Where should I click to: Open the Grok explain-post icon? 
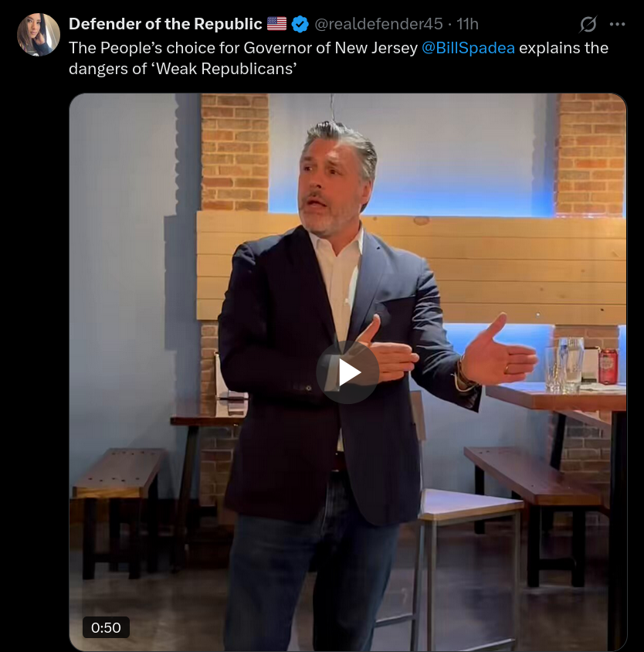click(588, 24)
